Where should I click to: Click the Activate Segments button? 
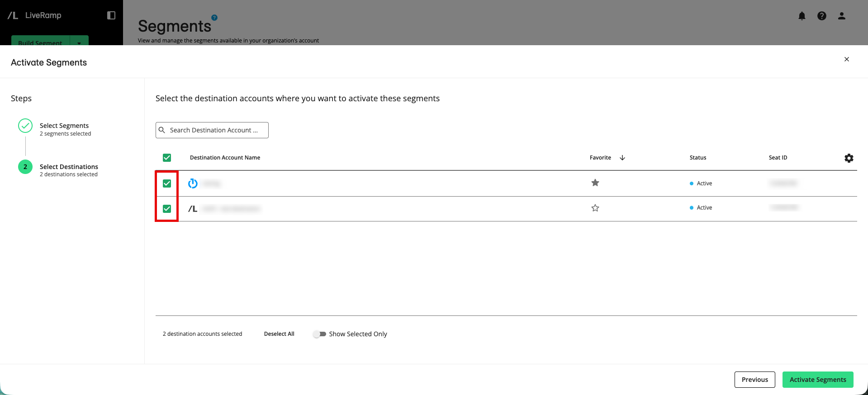pyautogui.click(x=818, y=380)
